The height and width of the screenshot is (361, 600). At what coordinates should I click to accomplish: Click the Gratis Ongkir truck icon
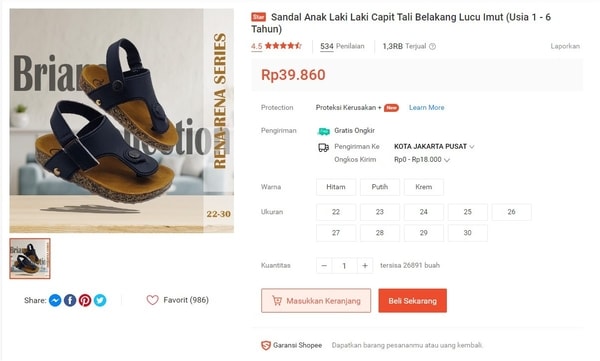323,131
